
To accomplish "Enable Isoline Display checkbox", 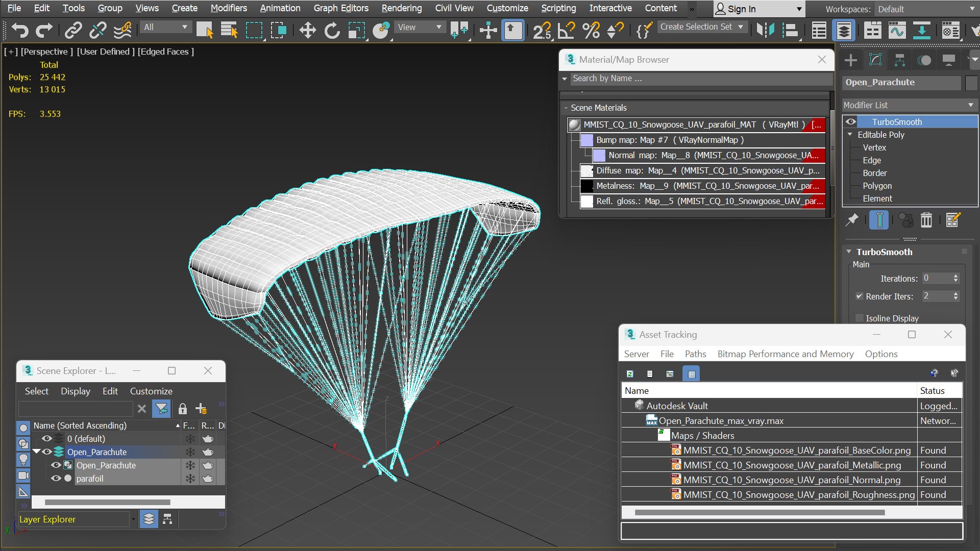I will (859, 318).
